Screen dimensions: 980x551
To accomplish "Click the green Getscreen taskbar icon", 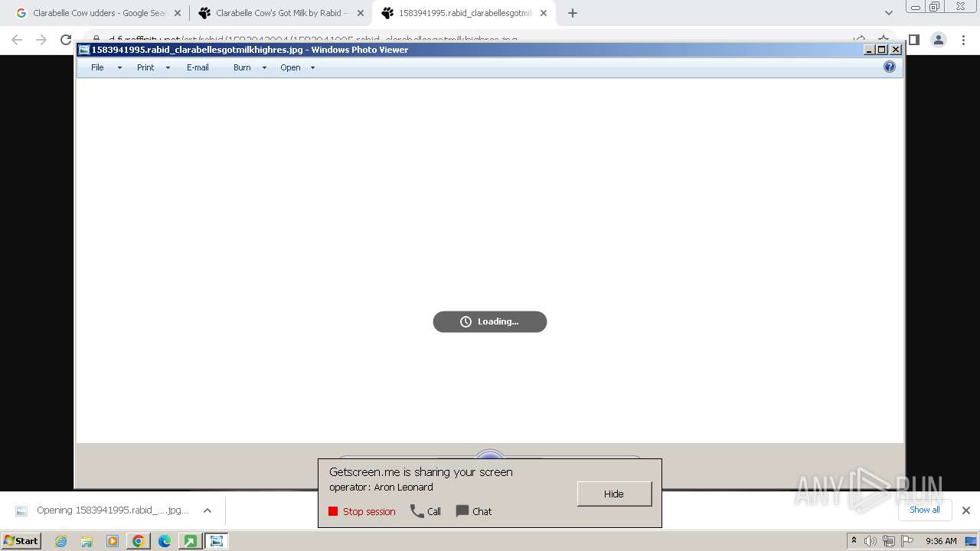I will [x=189, y=541].
